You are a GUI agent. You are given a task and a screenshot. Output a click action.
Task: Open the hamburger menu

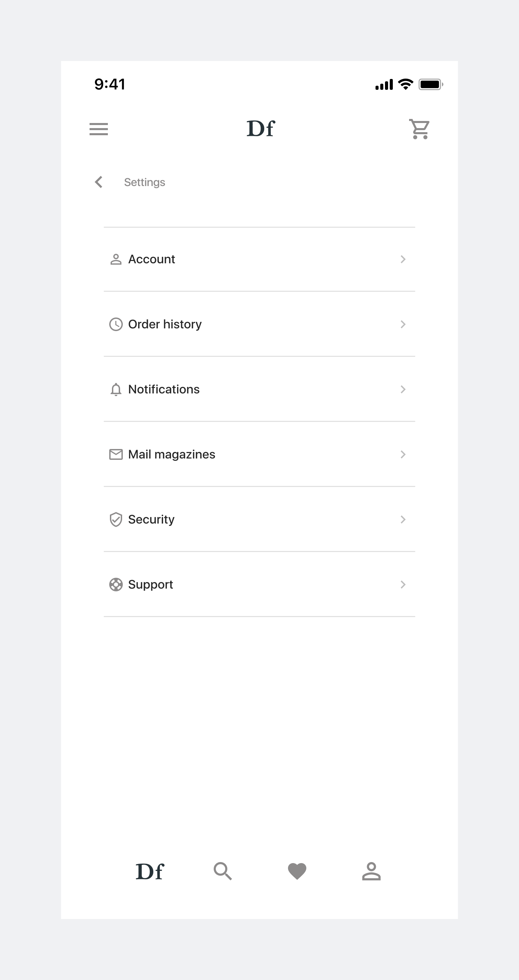tap(99, 129)
